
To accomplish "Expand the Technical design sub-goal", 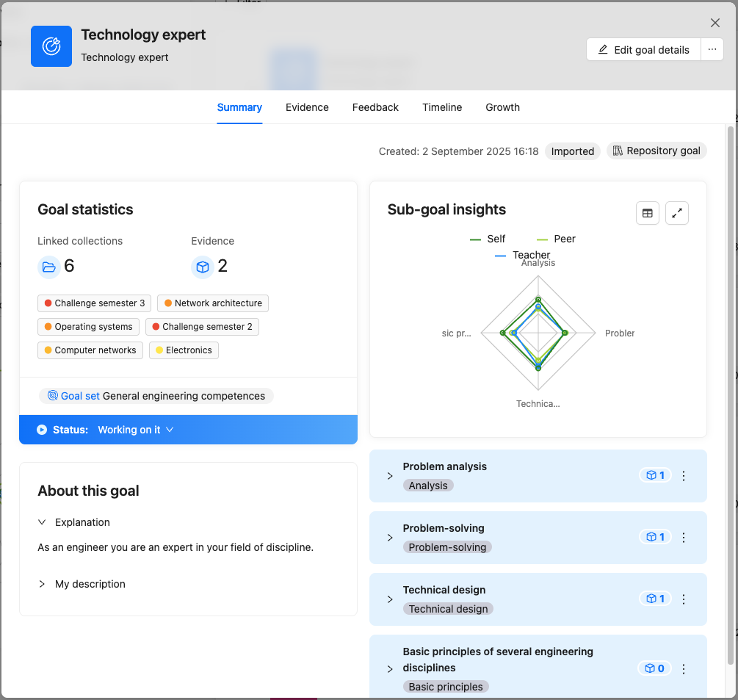I will pos(390,599).
